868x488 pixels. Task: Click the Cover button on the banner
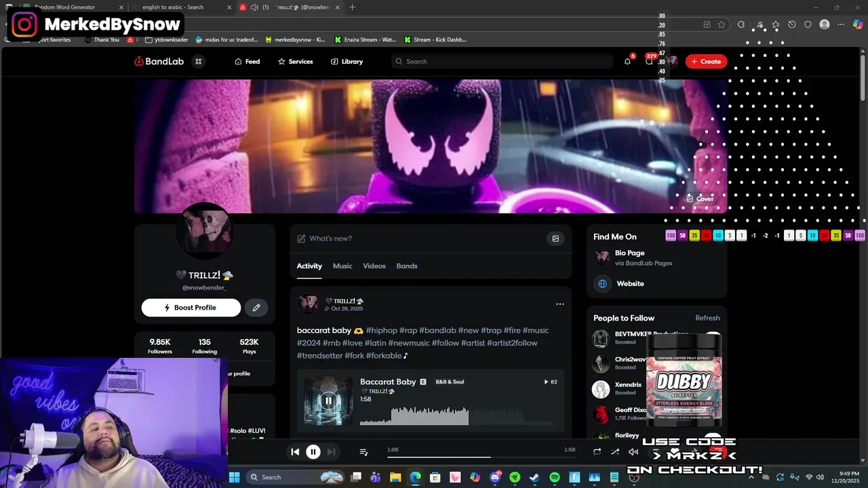point(700,199)
